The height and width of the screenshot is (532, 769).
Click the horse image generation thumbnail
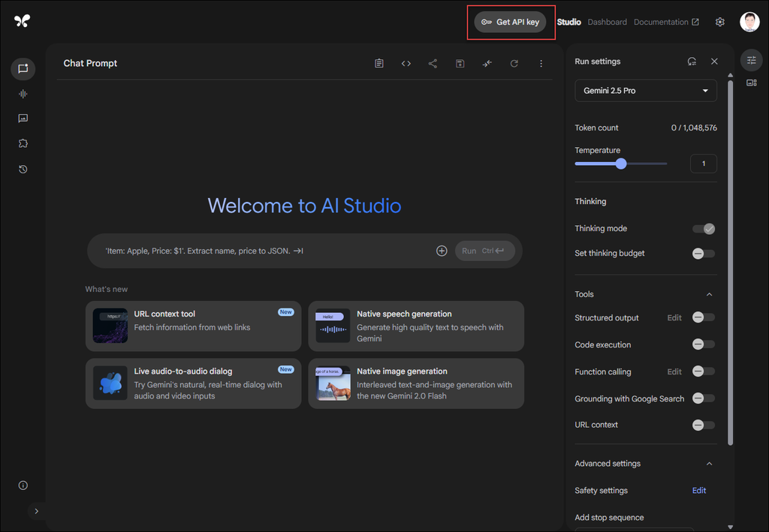[x=333, y=383]
